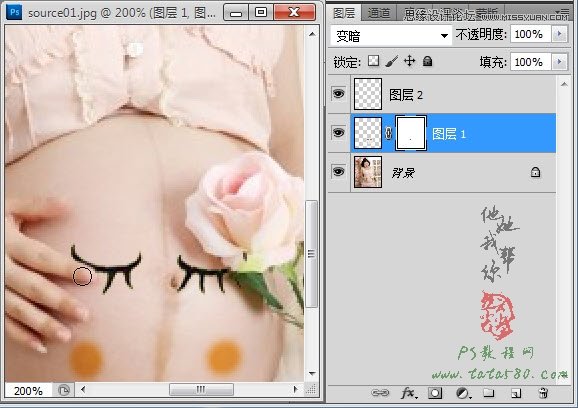Screen dimensions: 578x408
Task: Click the status bar info icon beside 200%
Action: point(64,390)
